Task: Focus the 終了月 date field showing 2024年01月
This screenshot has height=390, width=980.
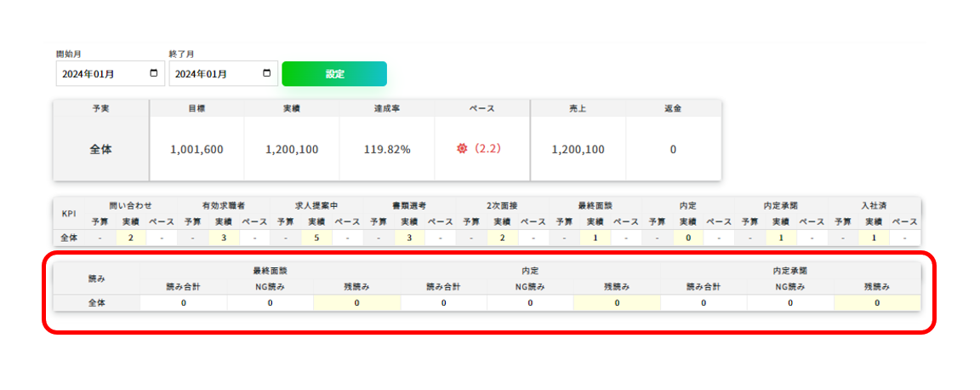Action: [x=223, y=73]
